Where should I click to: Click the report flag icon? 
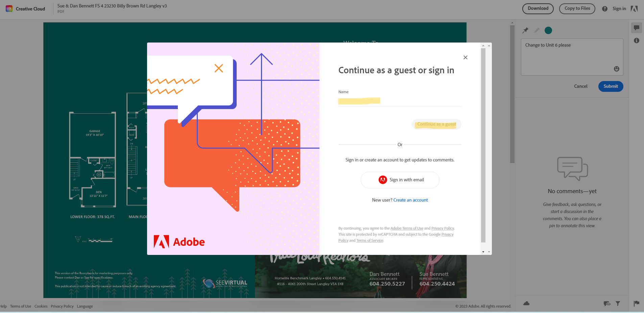[637, 303]
